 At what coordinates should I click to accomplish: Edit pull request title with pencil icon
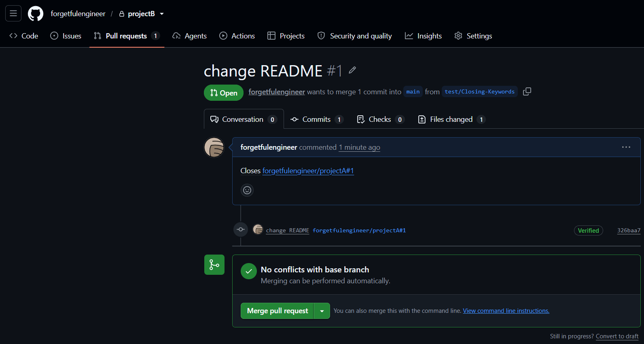tap(352, 70)
